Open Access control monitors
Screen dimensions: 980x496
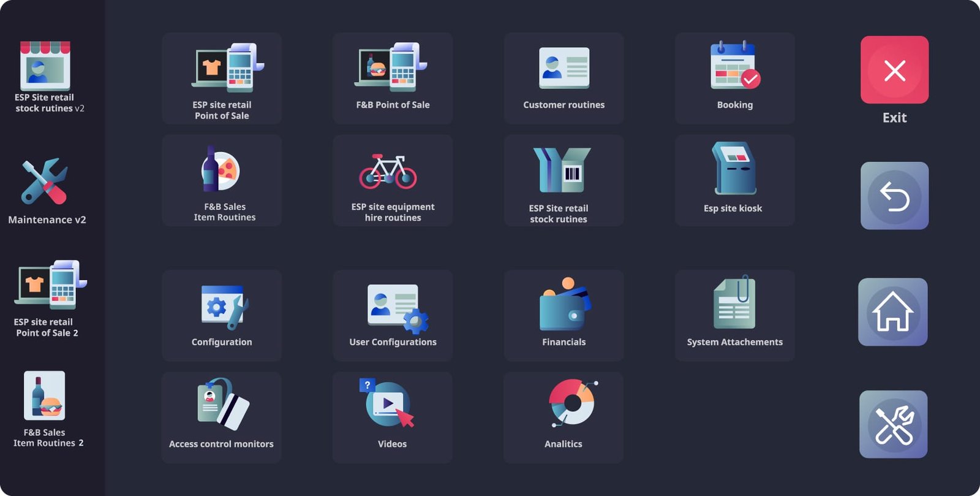pyautogui.click(x=221, y=418)
